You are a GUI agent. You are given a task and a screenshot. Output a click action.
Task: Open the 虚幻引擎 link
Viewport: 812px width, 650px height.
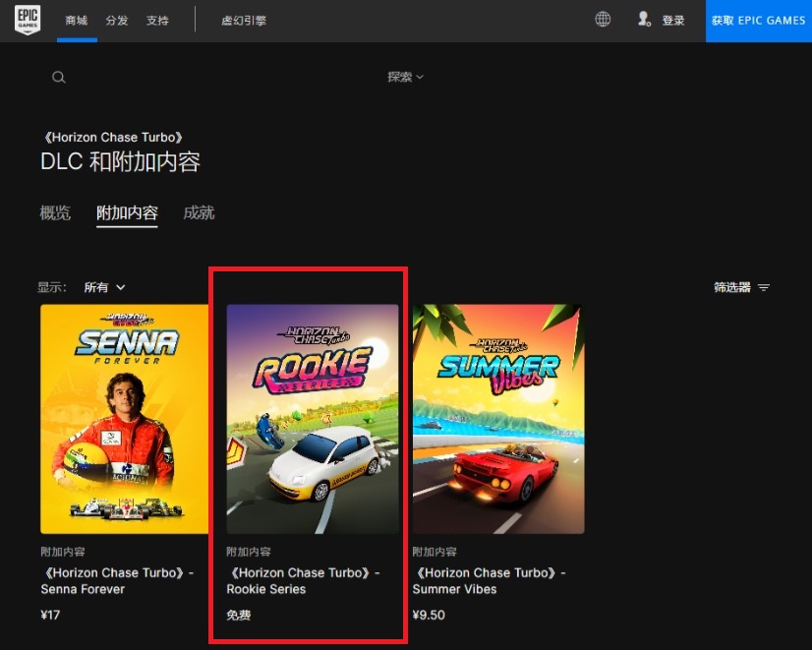point(244,21)
